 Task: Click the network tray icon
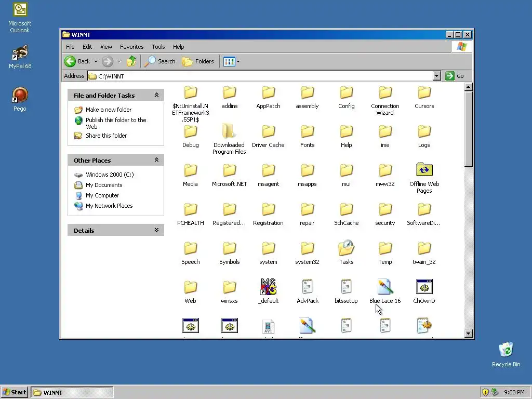[x=495, y=392]
